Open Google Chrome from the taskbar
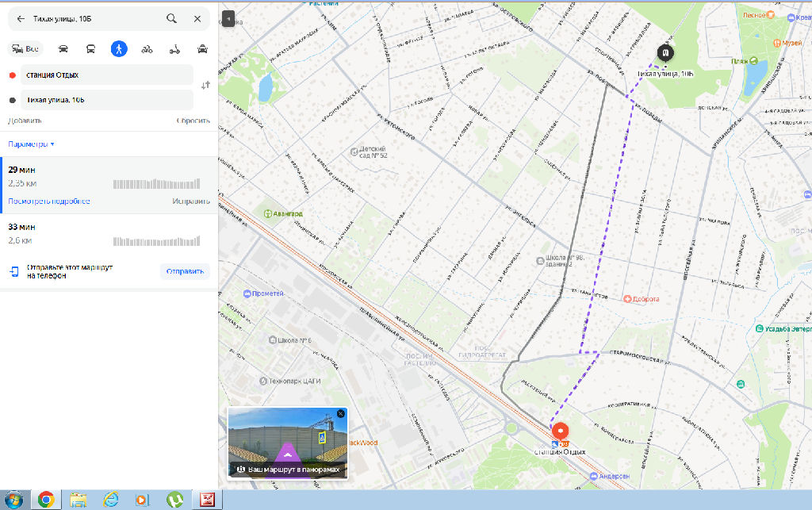This screenshot has height=510, width=812. [46, 500]
